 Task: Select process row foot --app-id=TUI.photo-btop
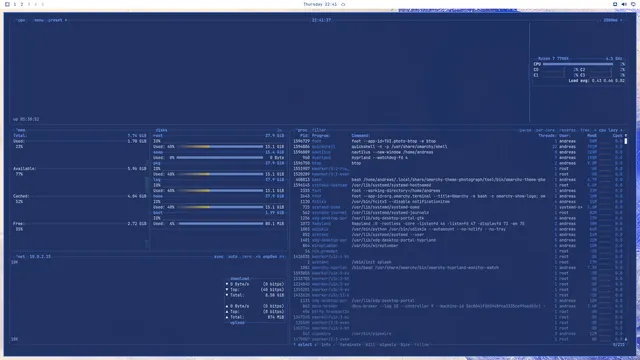459,141
